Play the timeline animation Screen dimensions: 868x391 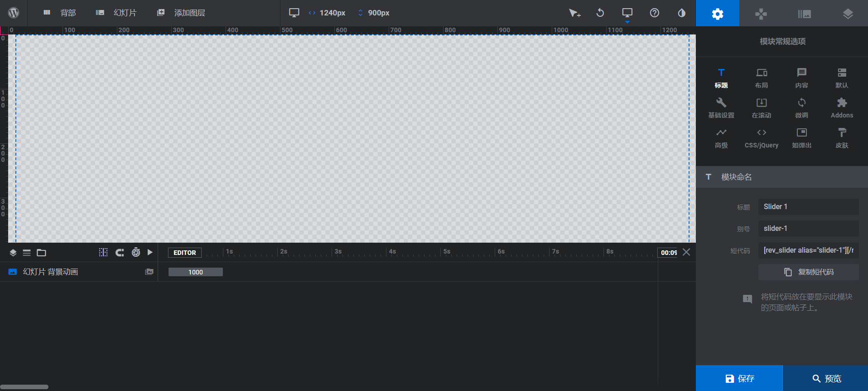point(150,252)
